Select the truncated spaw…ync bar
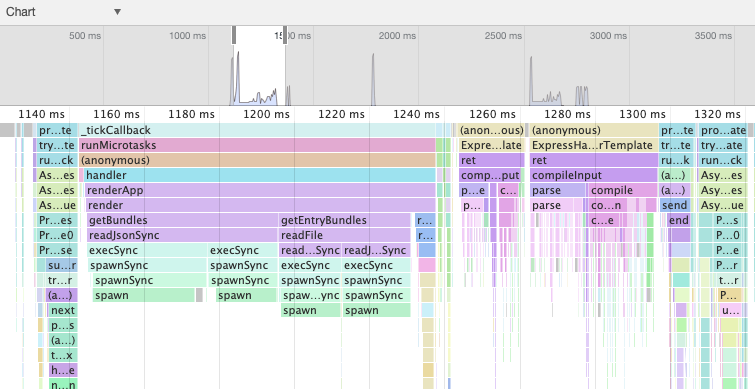The width and height of the screenshot is (755, 389). click(311, 295)
